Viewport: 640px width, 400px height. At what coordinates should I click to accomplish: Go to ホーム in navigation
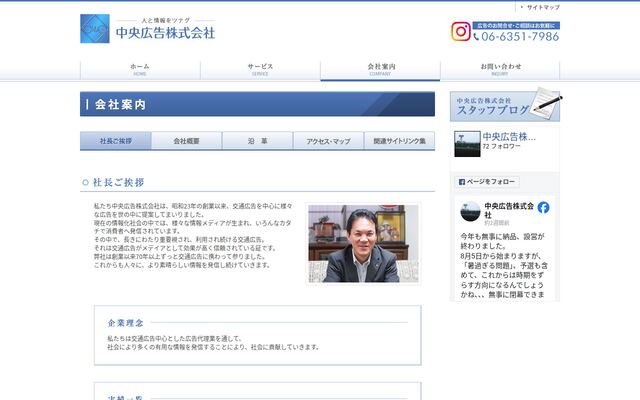coord(140,69)
